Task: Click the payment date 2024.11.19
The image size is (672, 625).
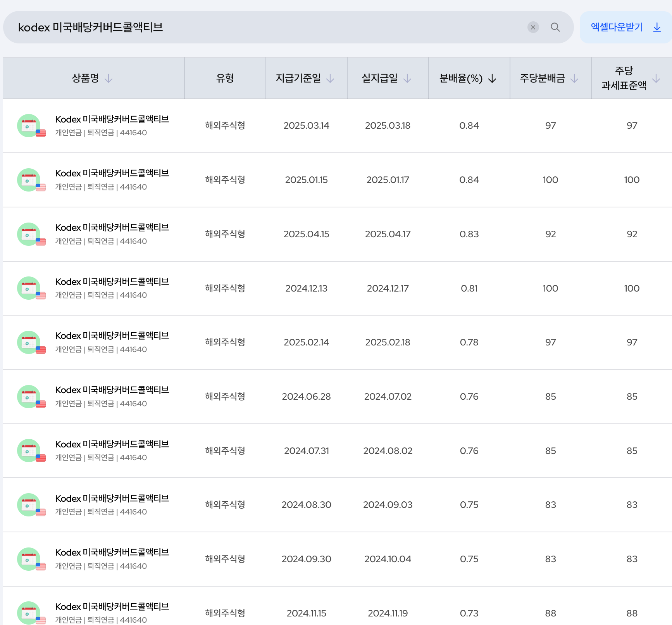Action: point(388,613)
